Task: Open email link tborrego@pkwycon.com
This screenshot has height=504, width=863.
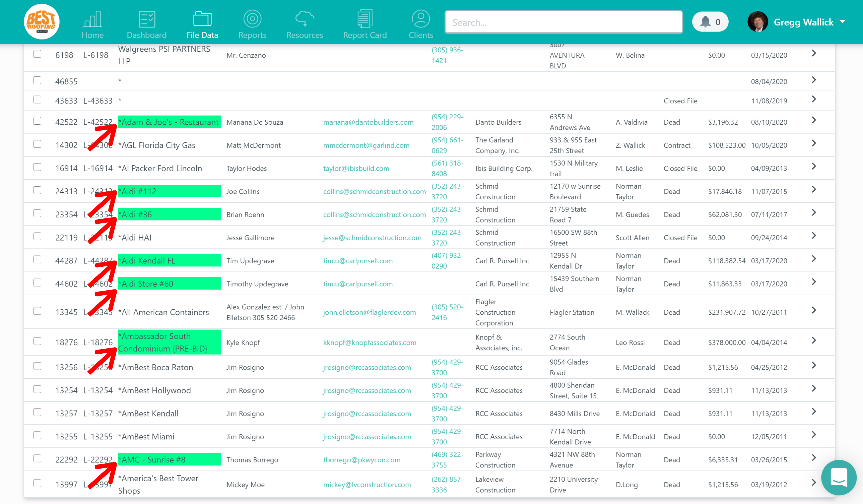Action: pyautogui.click(x=362, y=460)
